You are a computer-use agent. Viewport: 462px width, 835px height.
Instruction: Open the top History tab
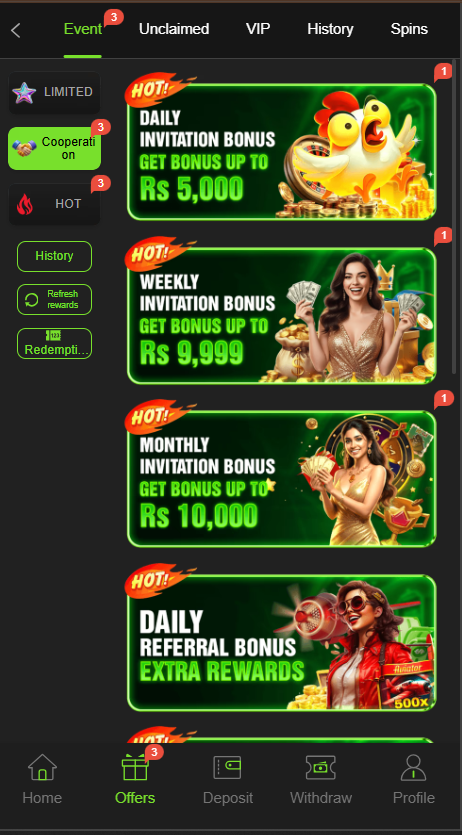click(330, 29)
